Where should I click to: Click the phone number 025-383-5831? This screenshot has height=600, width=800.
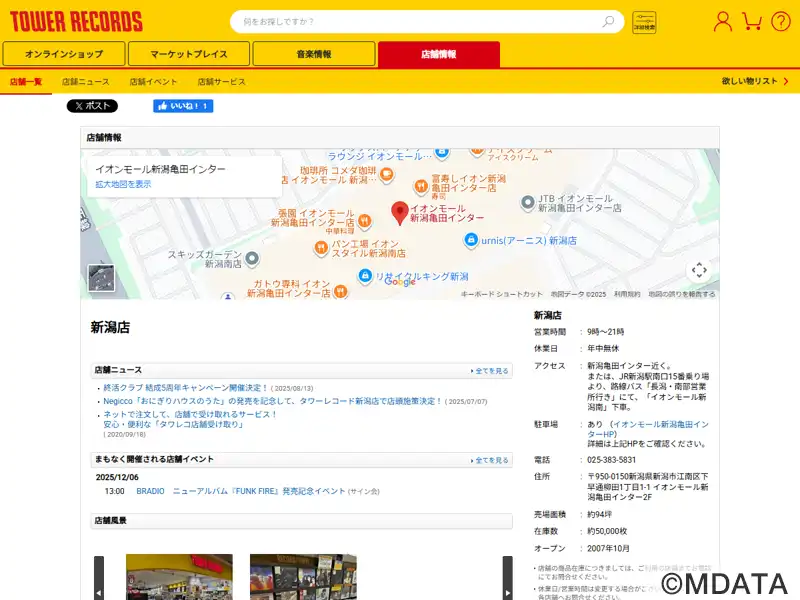click(x=612, y=460)
